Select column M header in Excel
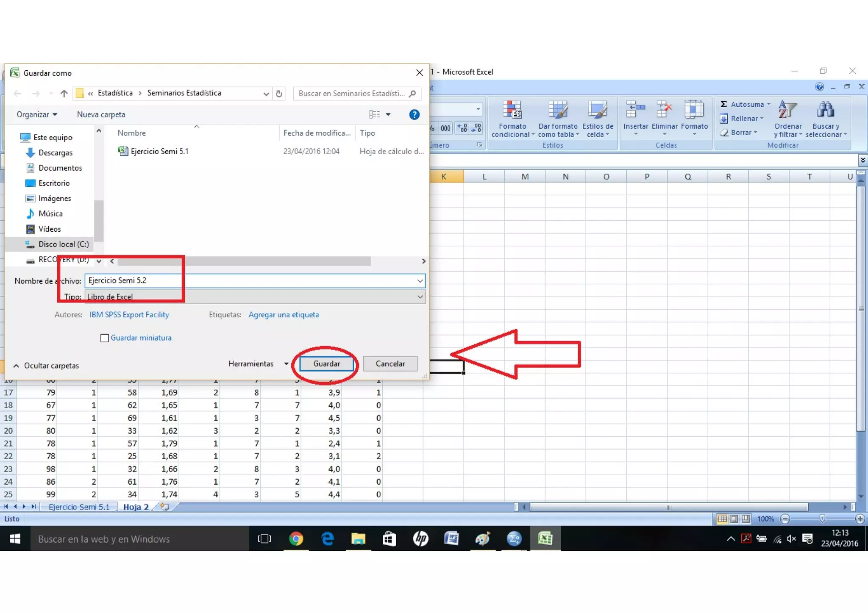The image size is (868, 613). tap(525, 177)
